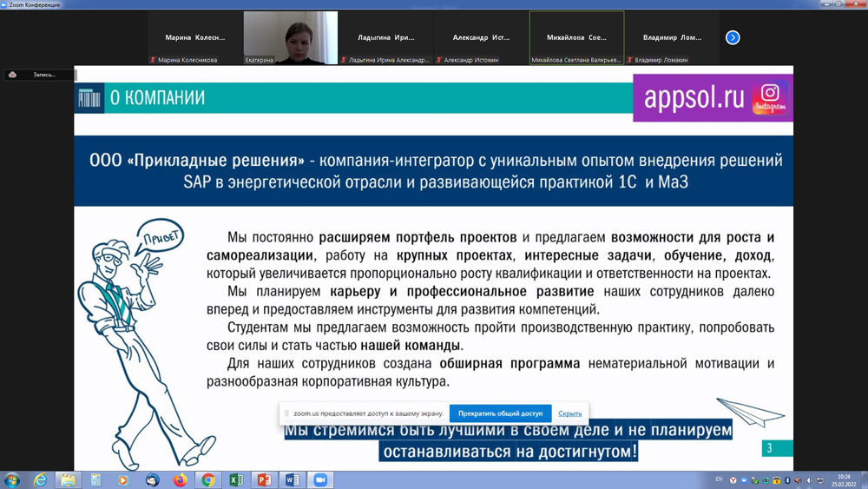
Task: Click the Instagram logo on the slide
Action: (770, 97)
